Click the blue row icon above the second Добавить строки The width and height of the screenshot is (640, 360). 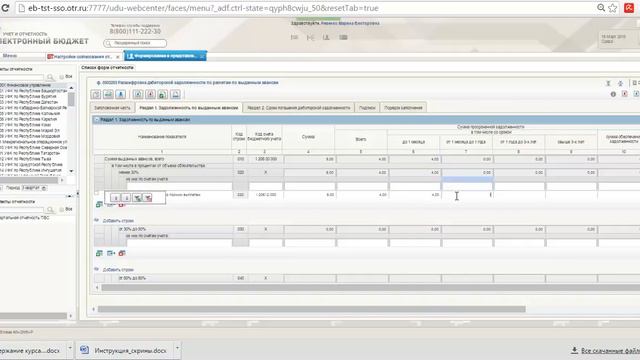coord(111,253)
